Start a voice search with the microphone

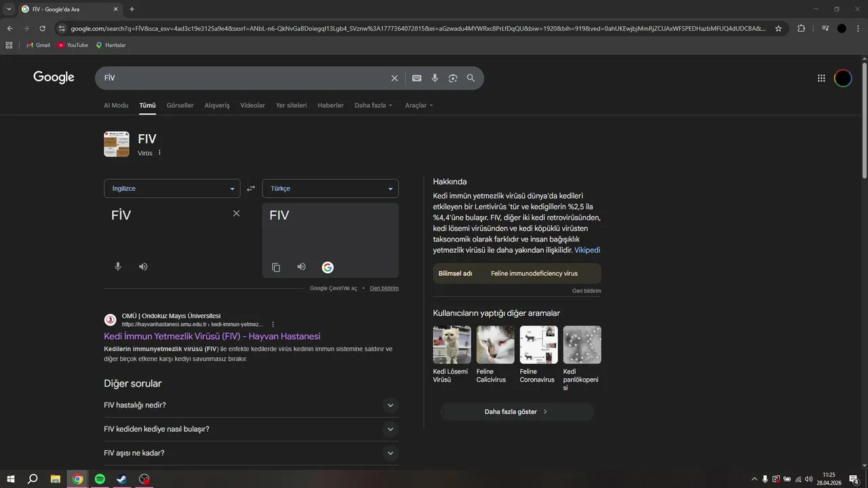435,78
